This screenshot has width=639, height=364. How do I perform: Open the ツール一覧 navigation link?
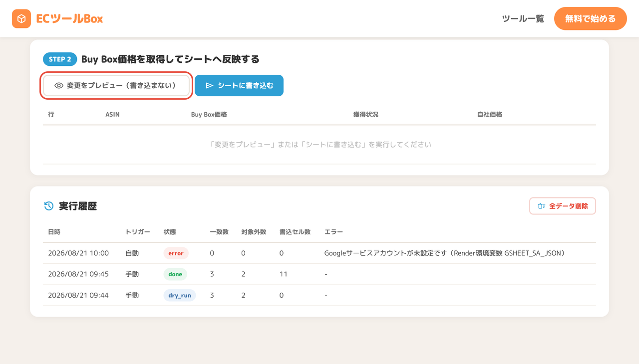tap(523, 19)
